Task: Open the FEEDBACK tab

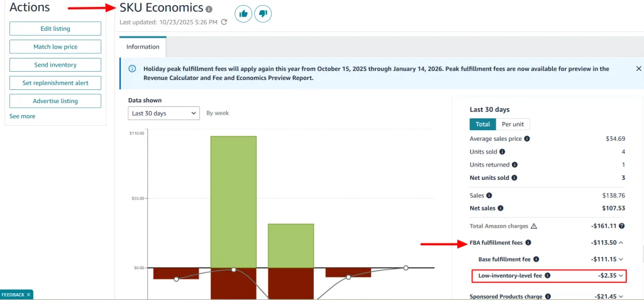Action: pyautogui.click(x=13, y=295)
